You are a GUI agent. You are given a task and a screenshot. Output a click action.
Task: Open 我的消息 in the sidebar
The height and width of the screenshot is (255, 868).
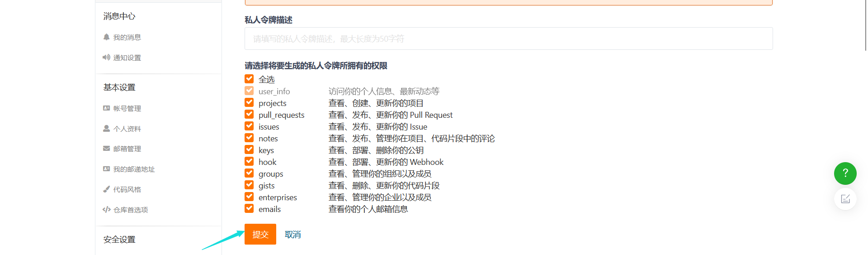pos(127,37)
